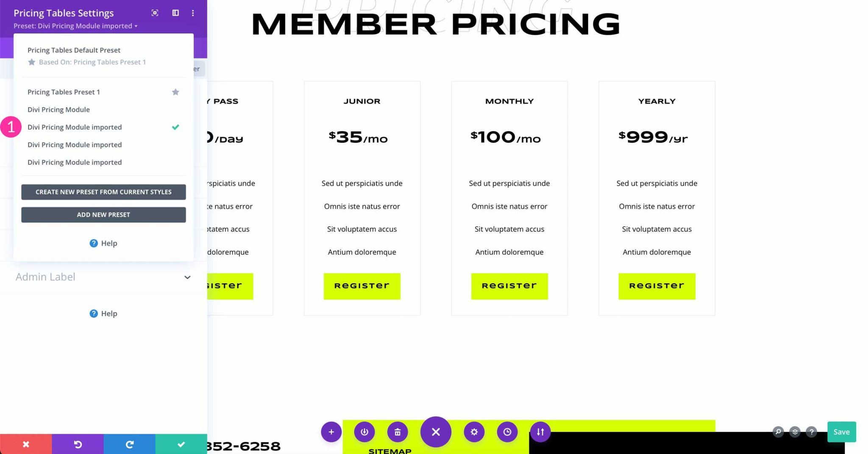Viewport: 868px width, 454px height.
Task: Open portability options via arrows icon
Action: tap(540, 432)
